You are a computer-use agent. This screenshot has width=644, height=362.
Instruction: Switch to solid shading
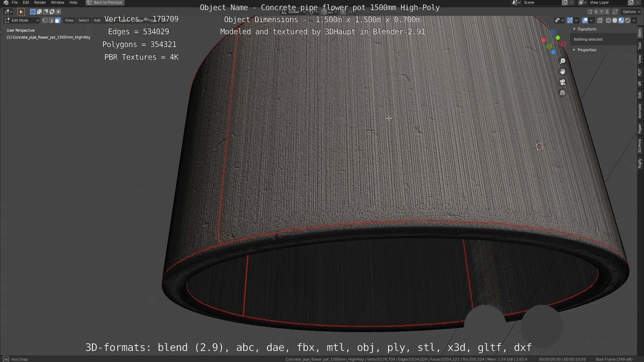(x=615, y=20)
